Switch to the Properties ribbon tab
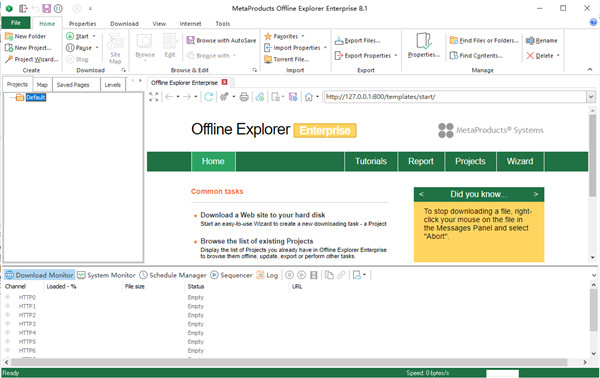 (83, 24)
